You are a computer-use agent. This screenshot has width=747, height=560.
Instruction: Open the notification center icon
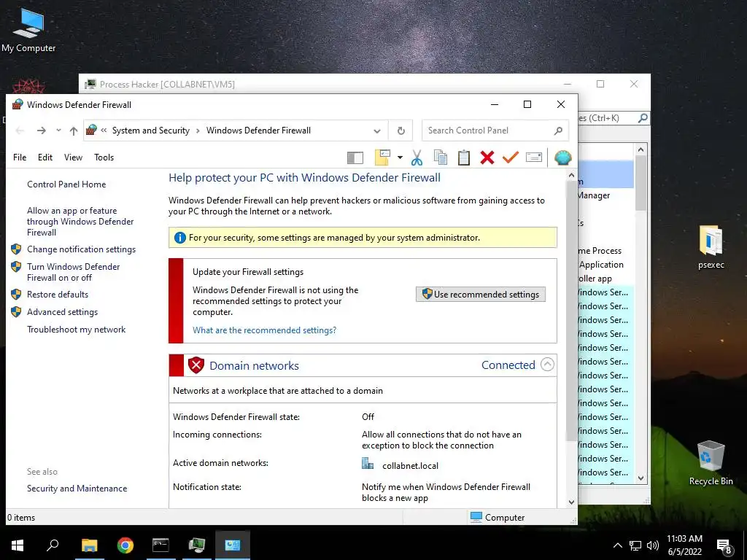tap(724, 547)
